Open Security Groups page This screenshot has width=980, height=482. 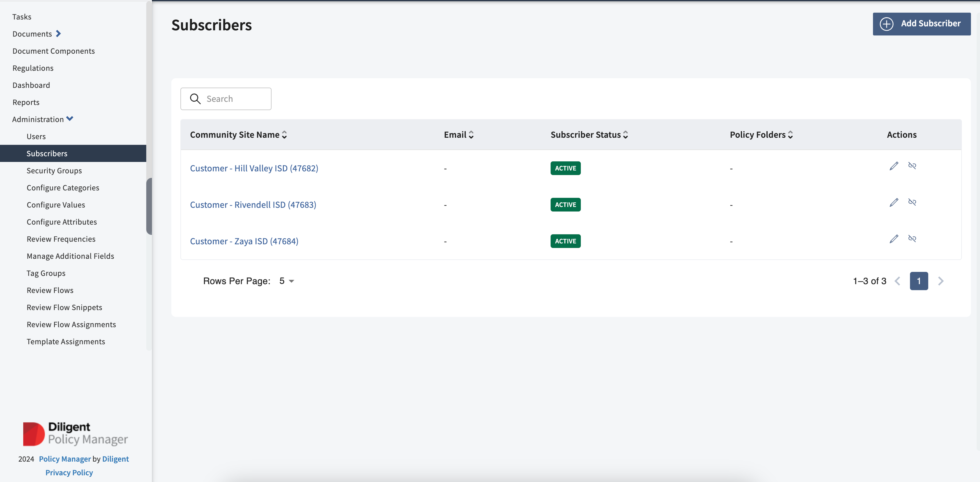click(x=54, y=171)
